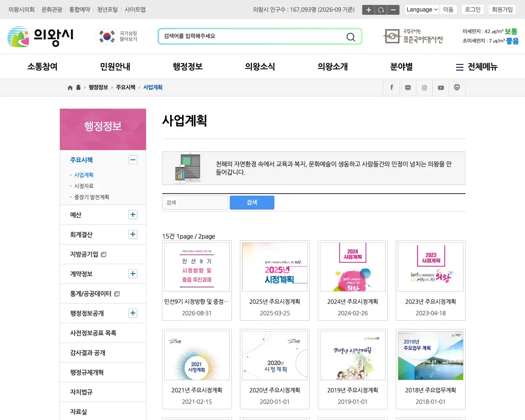525x420 pixels.
Task: Click the 이동 language go button
Action: click(x=448, y=9)
